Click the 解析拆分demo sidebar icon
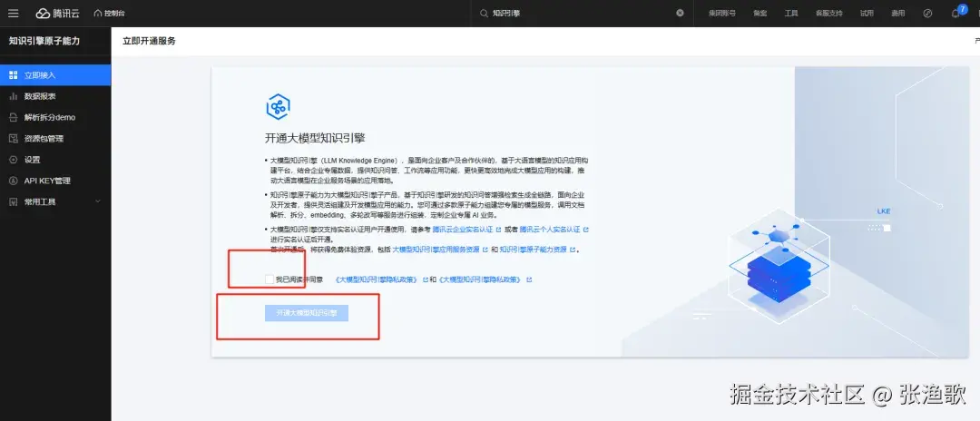The width and height of the screenshot is (980, 421). tap(13, 117)
